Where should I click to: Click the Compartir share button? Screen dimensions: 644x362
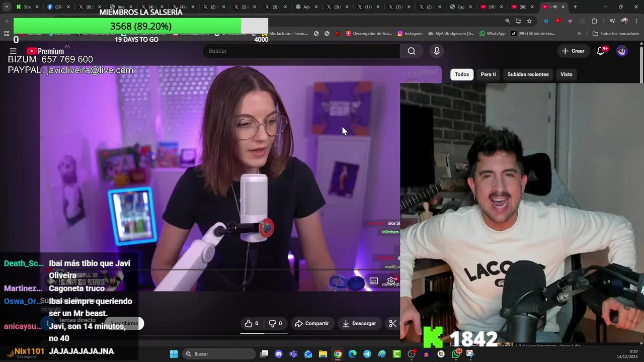312,323
